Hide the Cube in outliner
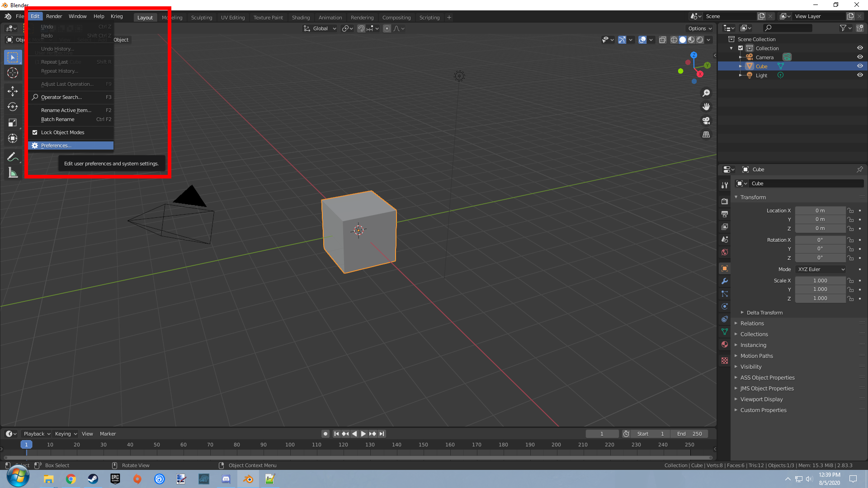868x488 pixels. tap(860, 66)
